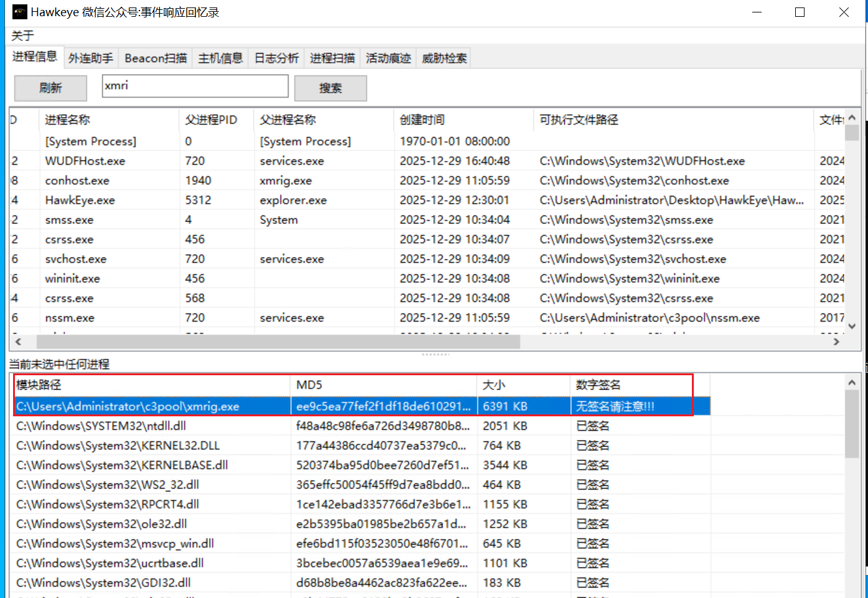The height and width of the screenshot is (598, 868).
Task: Open the 日志分析 tab
Action: click(276, 58)
